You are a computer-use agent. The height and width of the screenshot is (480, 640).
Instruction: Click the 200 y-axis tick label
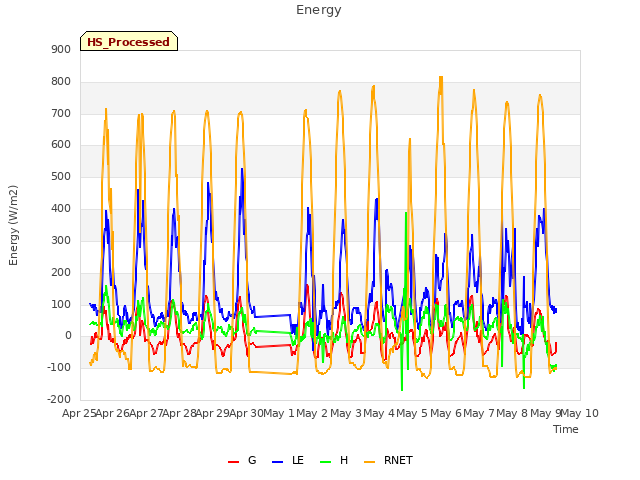[x=61, y=272]
